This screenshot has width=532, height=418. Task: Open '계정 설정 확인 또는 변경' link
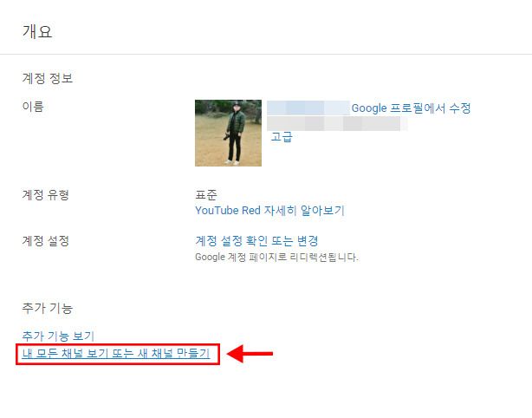pos(256,241)
